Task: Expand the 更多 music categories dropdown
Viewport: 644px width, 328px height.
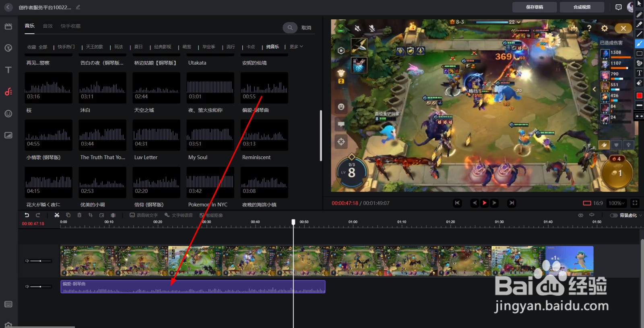Action: click(296, 47)
